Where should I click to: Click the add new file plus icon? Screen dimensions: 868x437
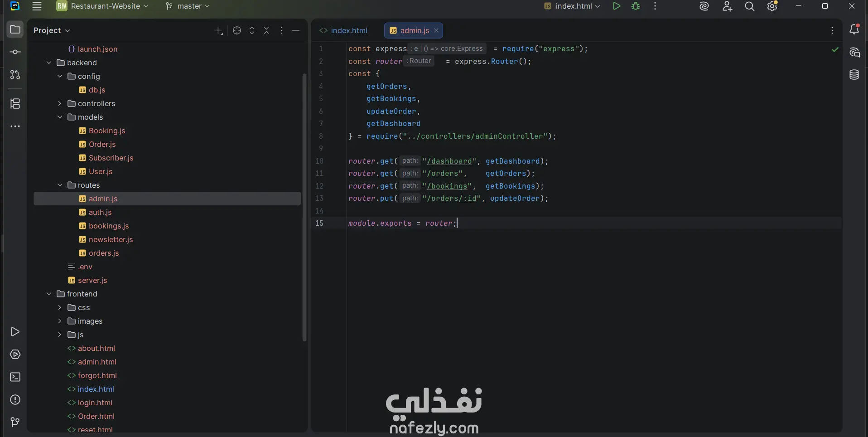(x=218, y=30)
